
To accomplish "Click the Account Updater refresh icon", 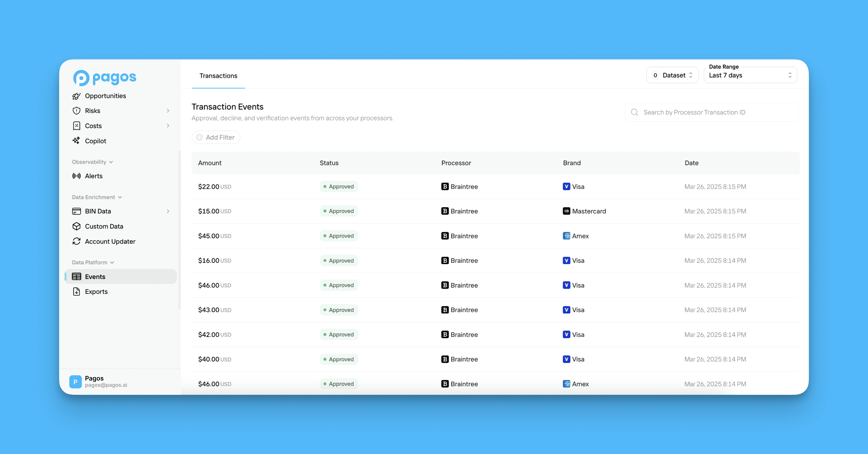I will [76, 241].
